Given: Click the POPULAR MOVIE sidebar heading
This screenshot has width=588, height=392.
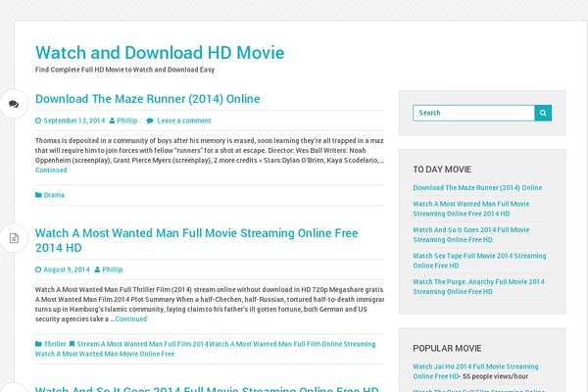Looking at the screenshot, I should [447, 349].
